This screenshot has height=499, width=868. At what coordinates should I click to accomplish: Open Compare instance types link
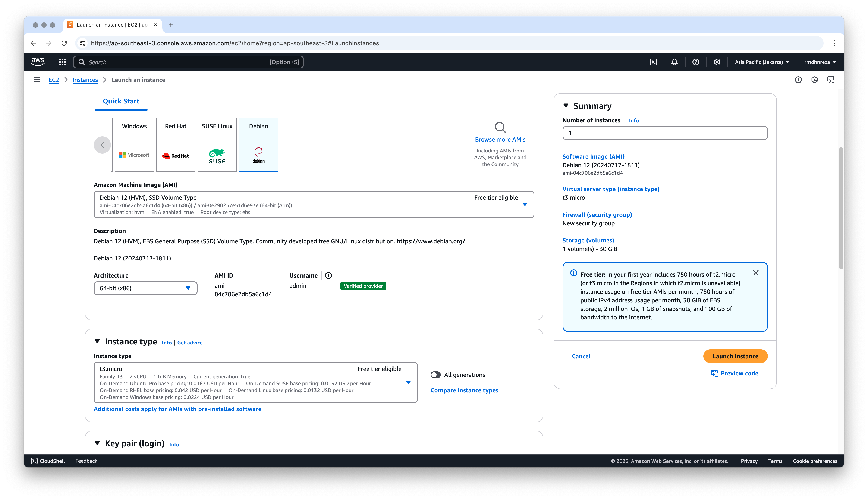[464, 390]
